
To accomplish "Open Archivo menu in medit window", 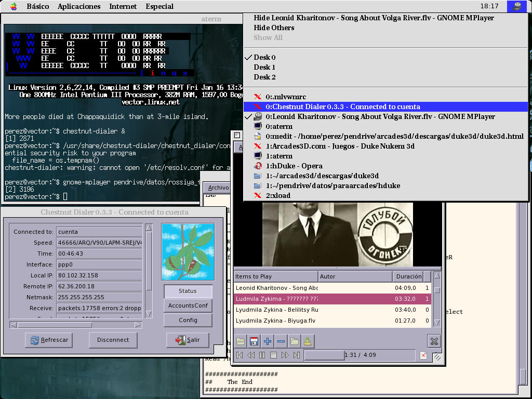I will [219, 187].
